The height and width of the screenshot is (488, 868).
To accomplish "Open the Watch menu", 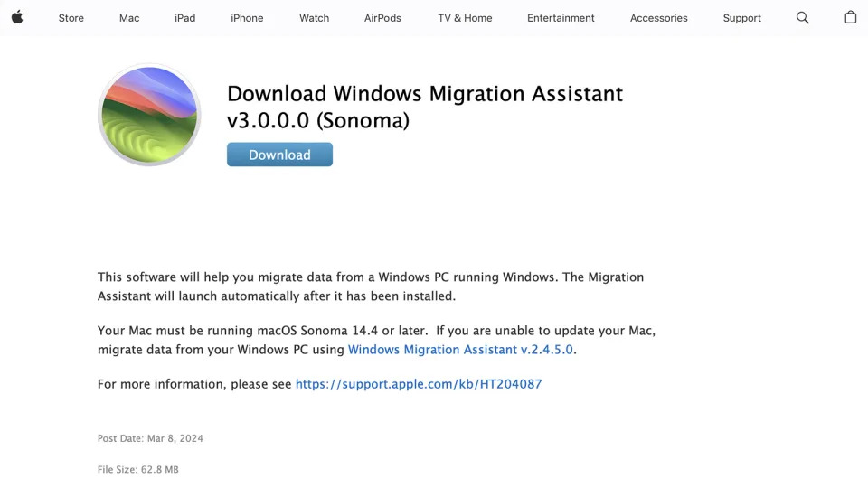I will click(314, 18).
